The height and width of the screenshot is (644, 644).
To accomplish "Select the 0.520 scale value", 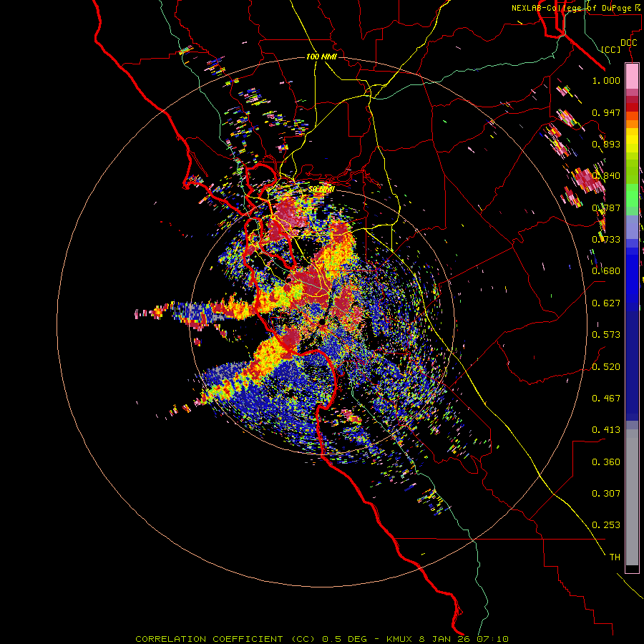I will [606, 367].
